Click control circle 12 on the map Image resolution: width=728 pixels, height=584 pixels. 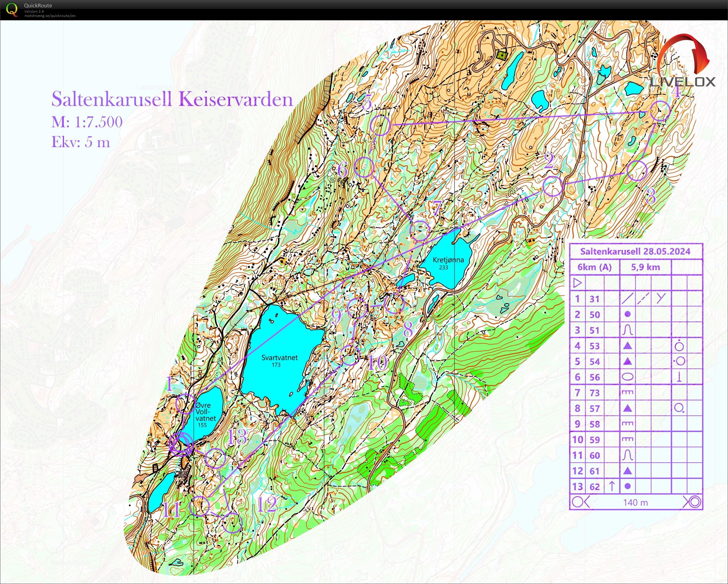point(232,523)
